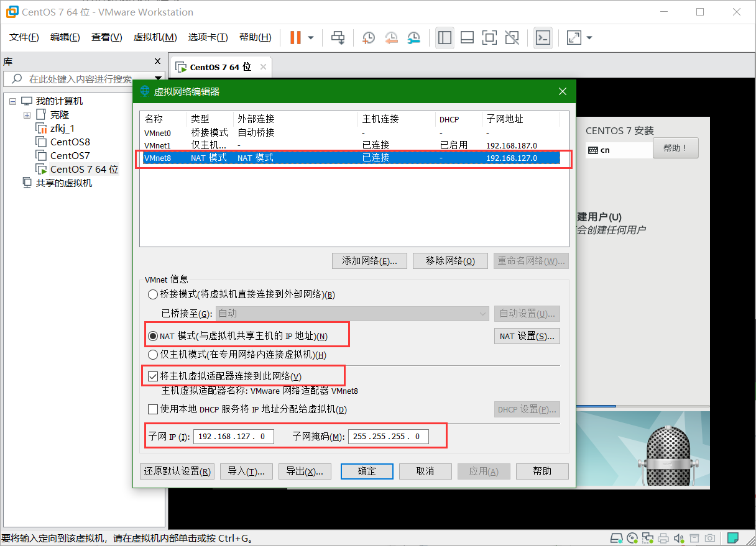Click the stretch guest display icon

(x=574, y=38)
